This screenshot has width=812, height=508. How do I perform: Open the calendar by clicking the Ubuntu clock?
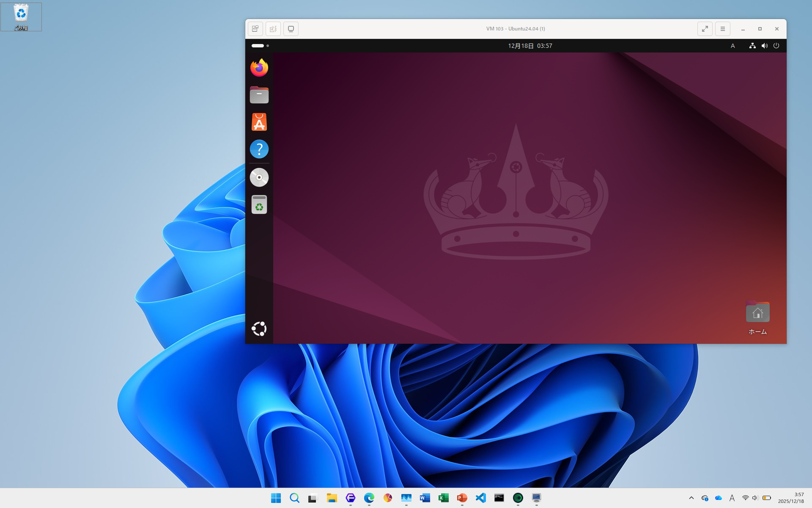click(529, 45)
